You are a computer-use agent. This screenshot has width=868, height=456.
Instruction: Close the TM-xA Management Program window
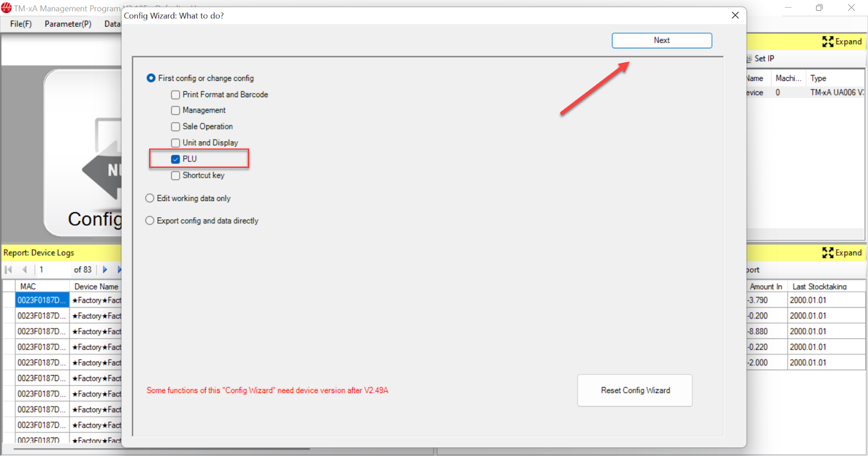[x=851, y=8]
